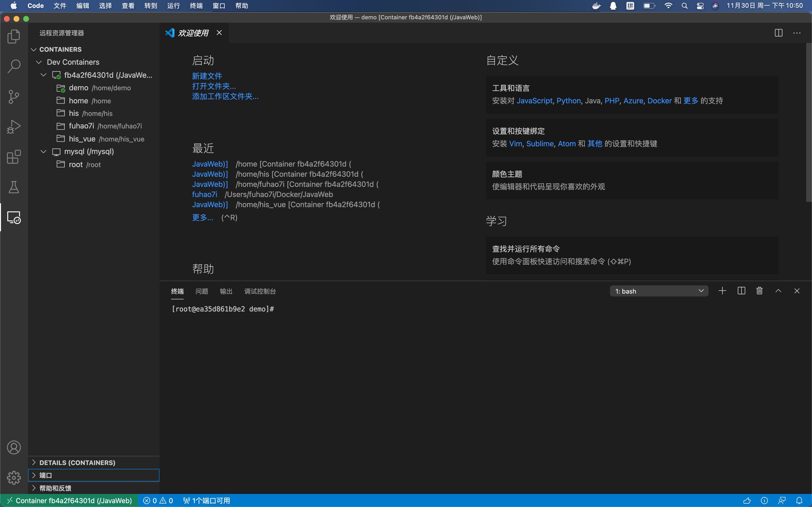
Task: Toggle split editor layout in the editor's top-right corner
Action: pyautogui.click(x=778, y=33)
